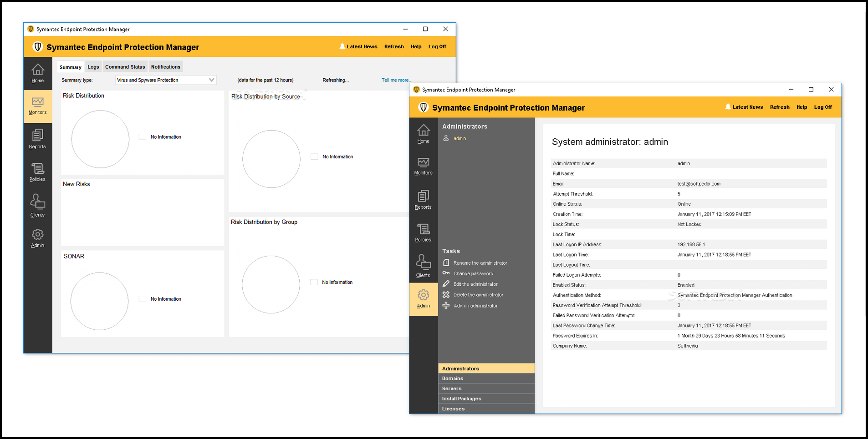Screen dimensions: 868x439
Task: Switch to the Logs tab
Action: (93, 67)
